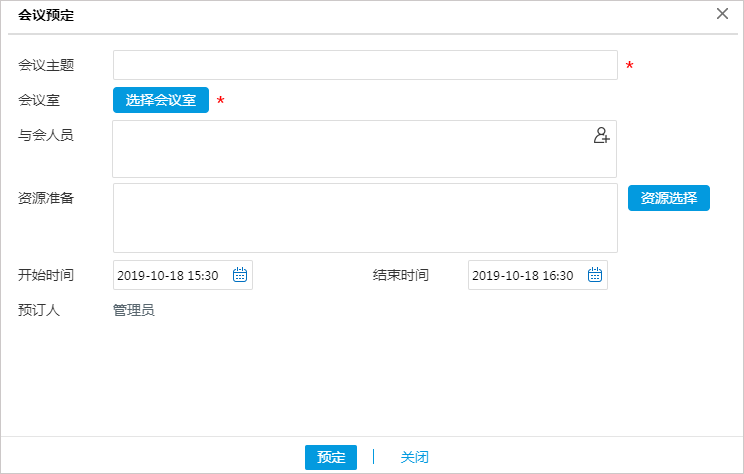
Task: Select the 开始时间 date field
Action: point(170,275)
